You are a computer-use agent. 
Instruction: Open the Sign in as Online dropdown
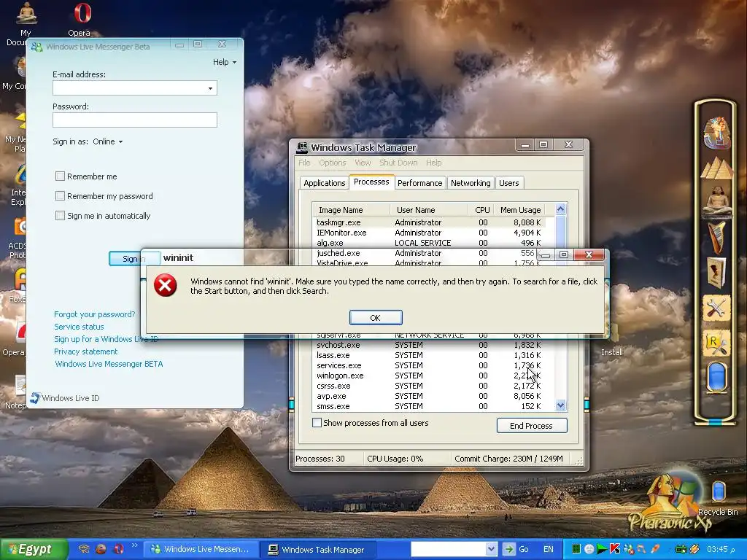pyautogui.click(x=108, y=141)
